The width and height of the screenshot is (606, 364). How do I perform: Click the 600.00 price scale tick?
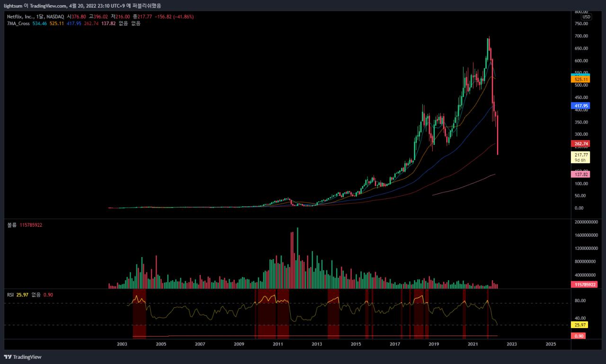[581, 61]
